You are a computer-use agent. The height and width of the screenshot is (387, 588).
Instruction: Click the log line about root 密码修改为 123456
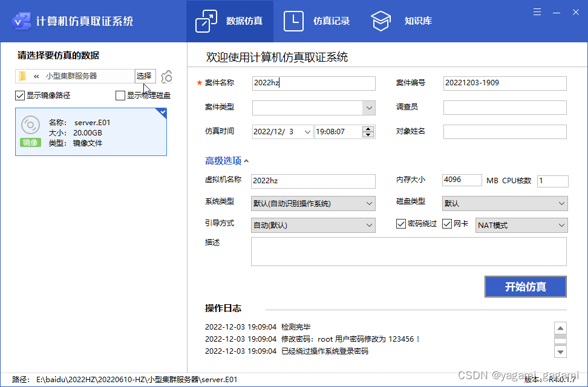(x=313, y=339)
